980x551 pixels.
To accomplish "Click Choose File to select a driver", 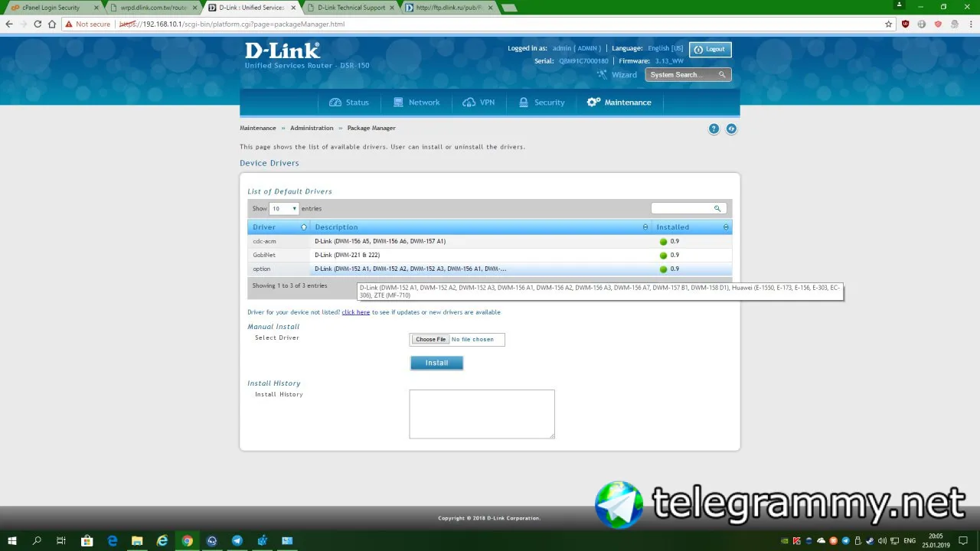I will pyautogui.click(x=430, y=339).
